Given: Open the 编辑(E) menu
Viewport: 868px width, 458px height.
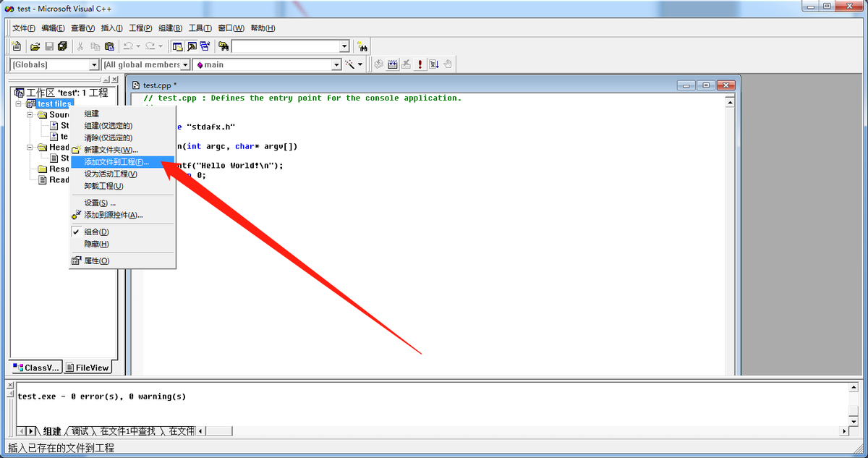Looking at the screenshot, I should click(53, 28).
